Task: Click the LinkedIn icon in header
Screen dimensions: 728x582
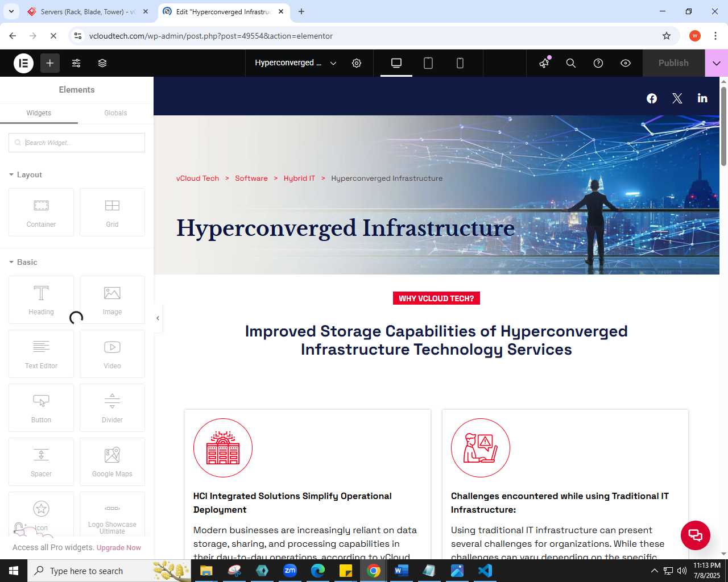Action: point(702,98)
